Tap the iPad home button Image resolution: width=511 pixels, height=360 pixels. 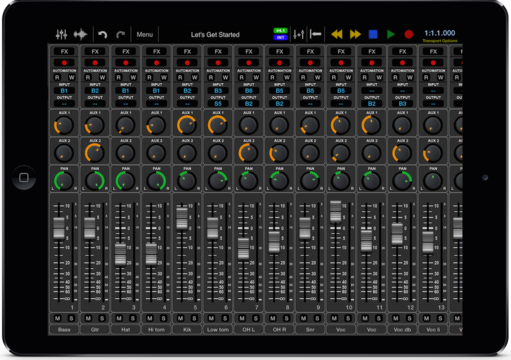click(x=24, y=177)
